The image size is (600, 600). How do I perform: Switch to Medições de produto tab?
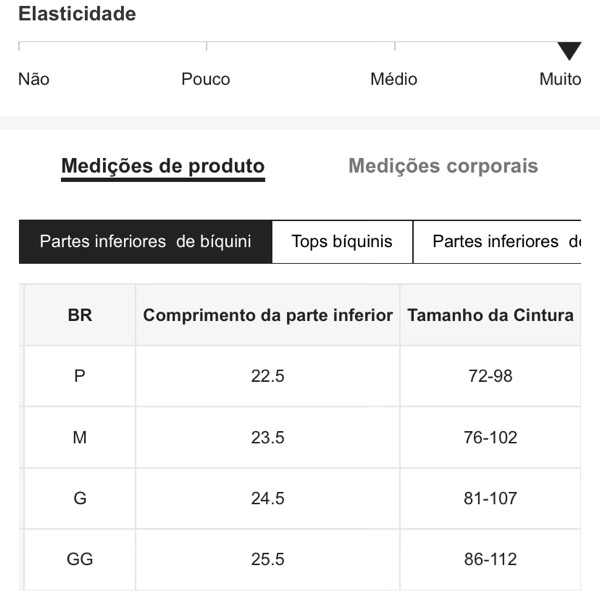163,166
